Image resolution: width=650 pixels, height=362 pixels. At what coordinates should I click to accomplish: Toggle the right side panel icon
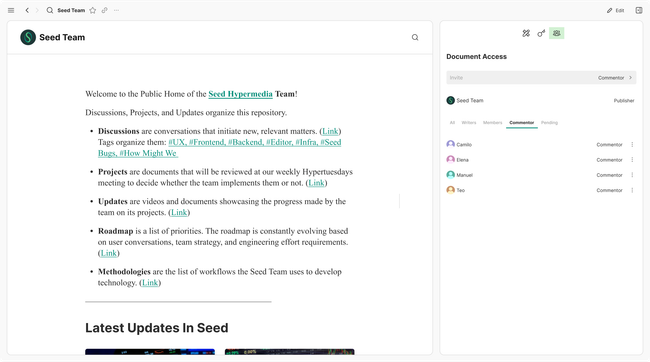point(639,10)
